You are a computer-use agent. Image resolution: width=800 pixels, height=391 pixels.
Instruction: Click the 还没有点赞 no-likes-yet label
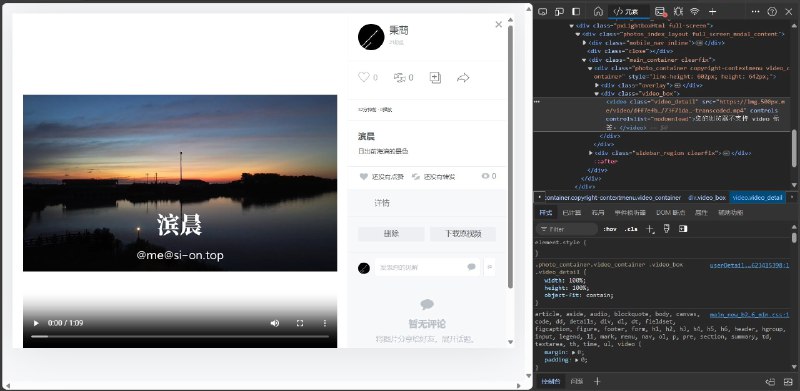387,177
